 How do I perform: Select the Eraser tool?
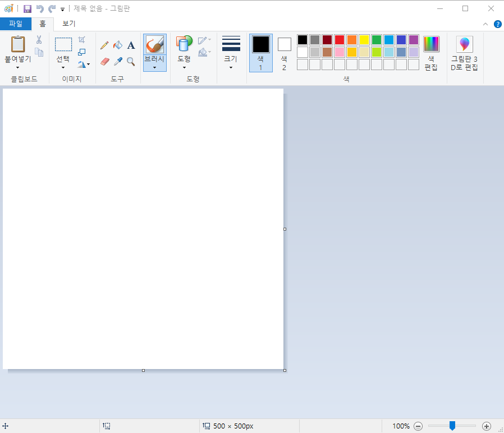(x=105, y=61)
